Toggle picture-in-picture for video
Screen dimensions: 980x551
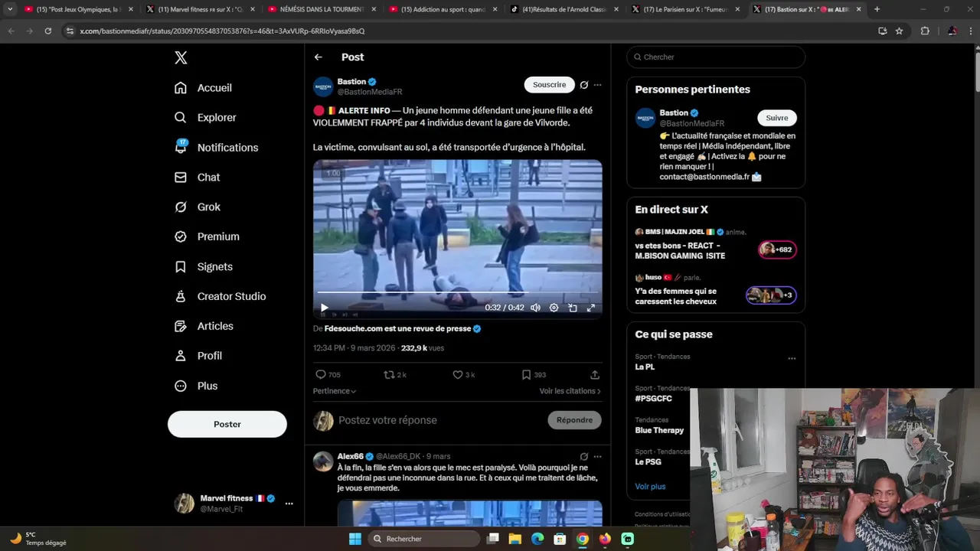(x=573, y=308)
